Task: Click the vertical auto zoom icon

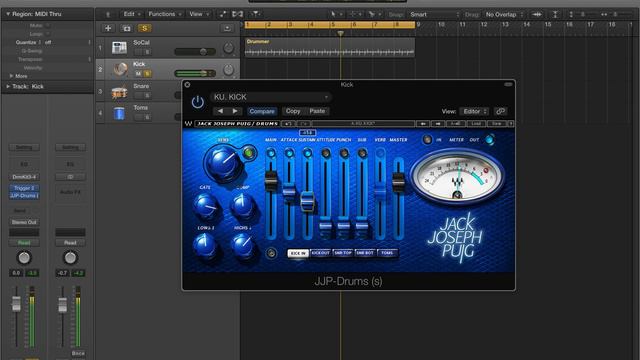Action: click(555, 14)
